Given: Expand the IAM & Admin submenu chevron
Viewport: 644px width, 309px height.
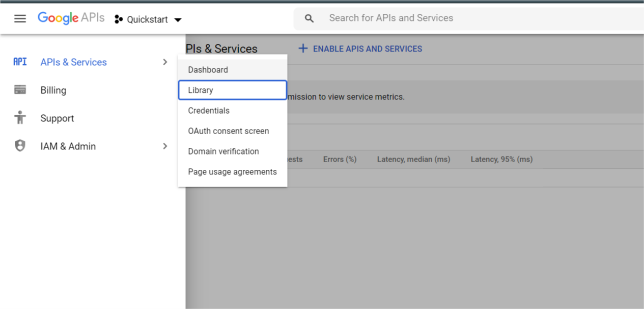Looking at the screenshot, I should click(x=165, y=146).
